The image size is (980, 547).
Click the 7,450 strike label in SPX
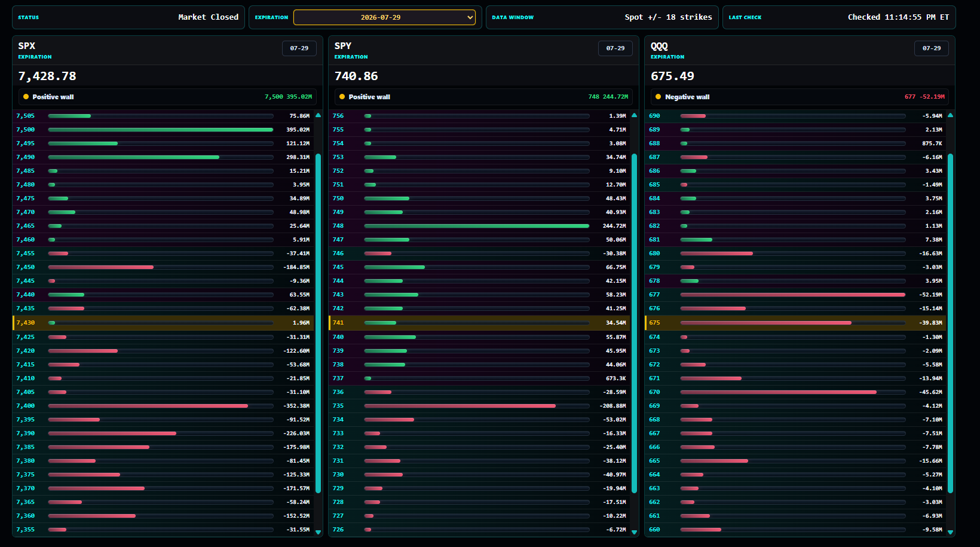[x=26, y=267]
